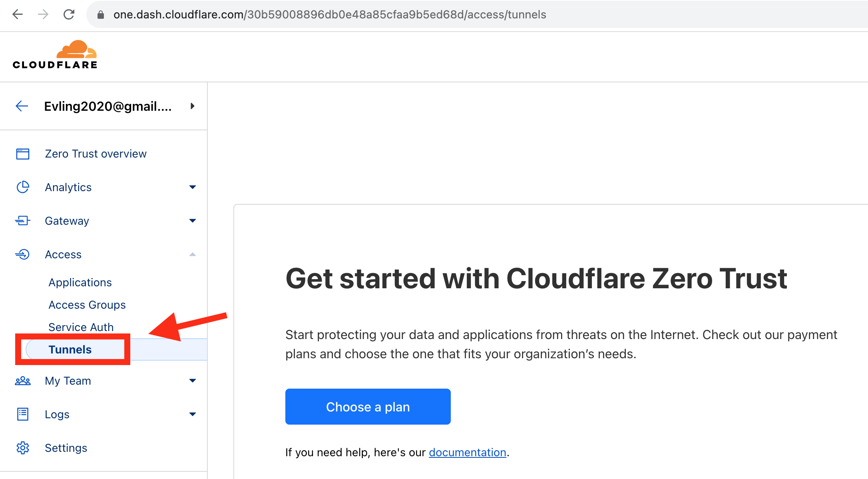Expand the Logs dropdown arrow
Viewport: 868px width, 479px height.
[193, 414]
